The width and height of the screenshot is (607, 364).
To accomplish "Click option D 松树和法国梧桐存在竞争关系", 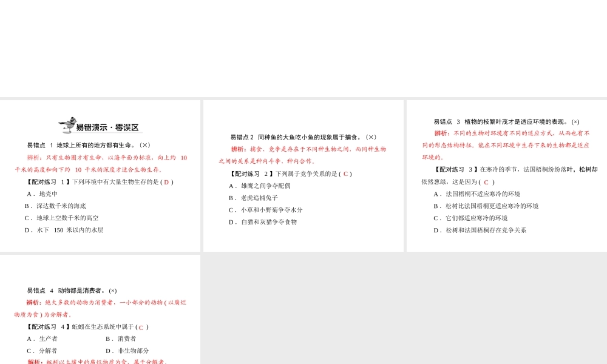I will (480, 230).
